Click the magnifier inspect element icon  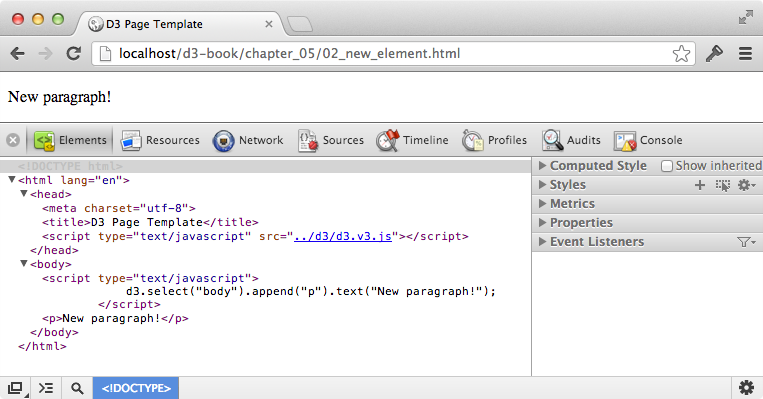(x=77, y=388)
